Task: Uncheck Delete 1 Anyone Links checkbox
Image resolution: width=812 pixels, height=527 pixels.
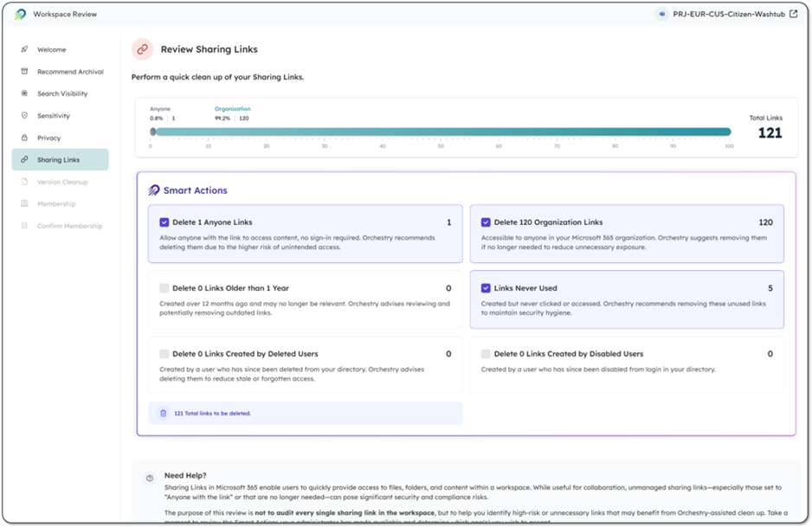Action: pyautogui.click(x=164, y=222)
